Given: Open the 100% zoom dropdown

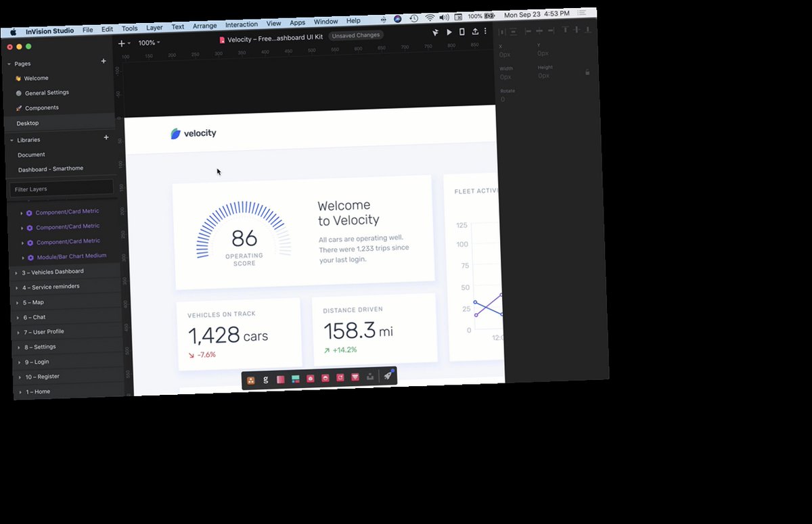Looking at the screenshot, I should point(149,43).
